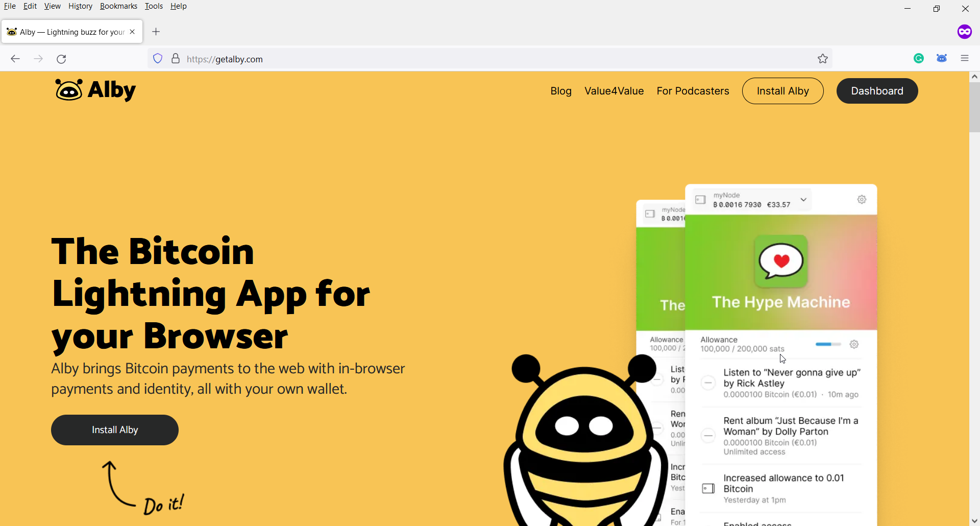The width and height of the screenshot is (980, 526).
Task: Open the Tools menu
Action: [x=154, y=6]
